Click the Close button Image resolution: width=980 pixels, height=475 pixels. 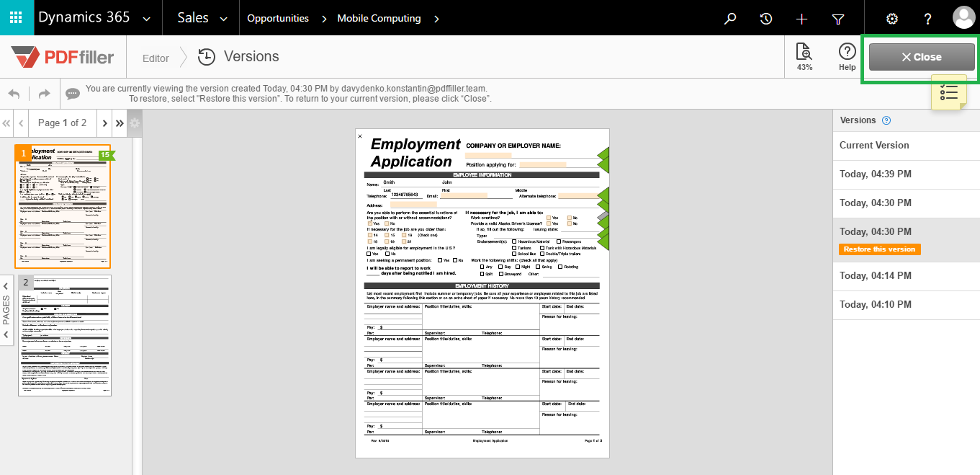[922, 57]
